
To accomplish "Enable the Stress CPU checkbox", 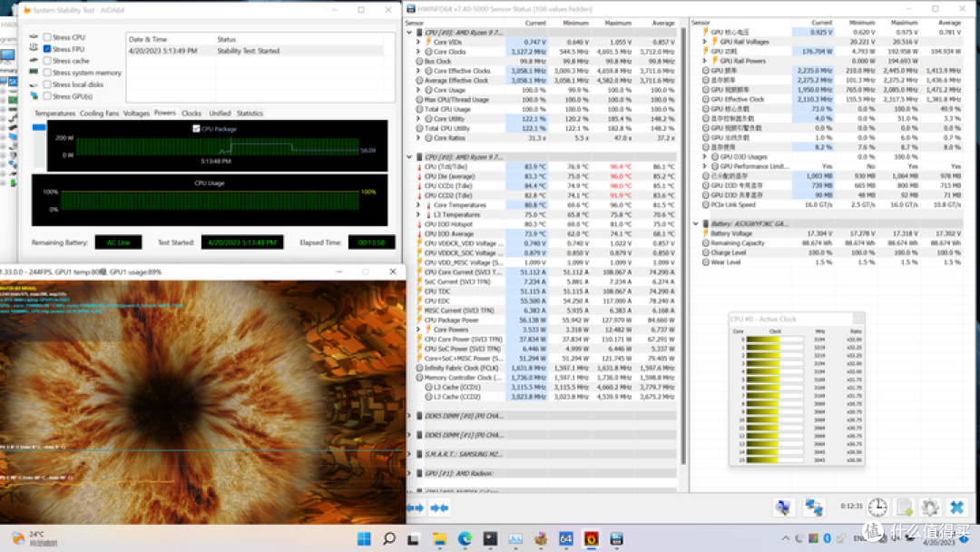I will tap(47, 37).
